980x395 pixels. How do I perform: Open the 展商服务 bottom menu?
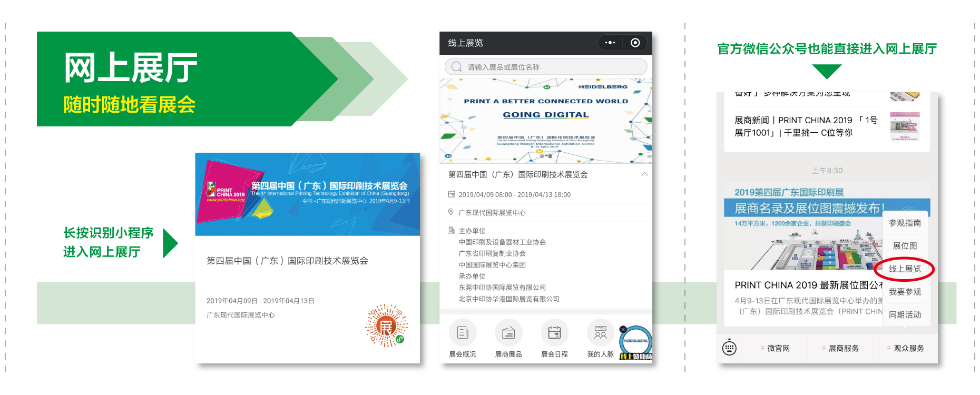click(840, 348)
